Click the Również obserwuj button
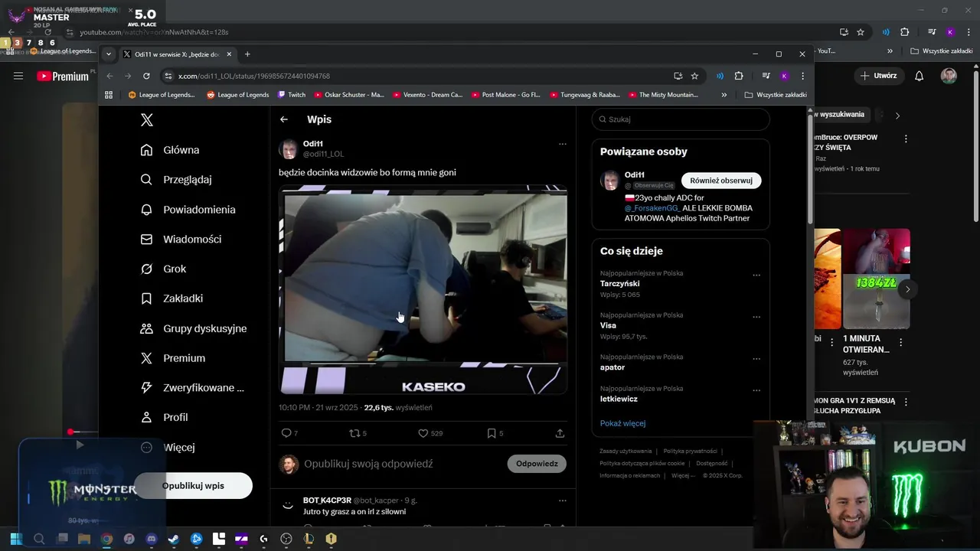The width and height of the screenshot is (980, 551). [721, 181]
